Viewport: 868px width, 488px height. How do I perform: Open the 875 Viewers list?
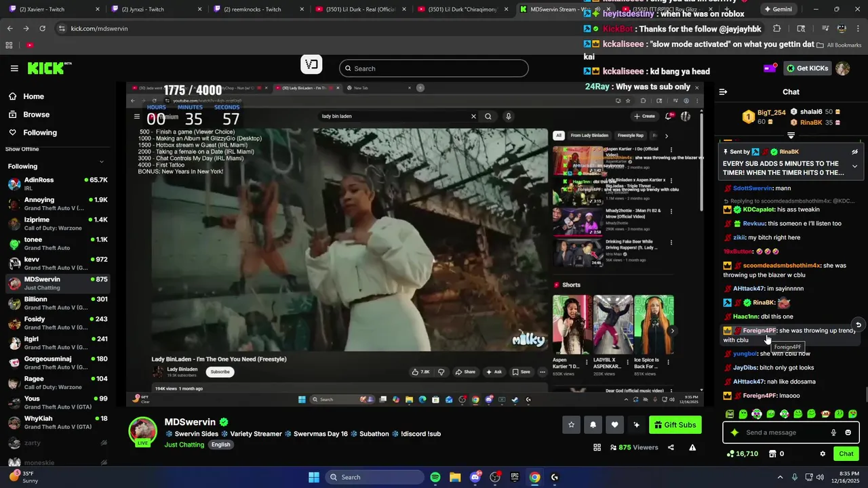pyautogui.click(x=634, y=447)
